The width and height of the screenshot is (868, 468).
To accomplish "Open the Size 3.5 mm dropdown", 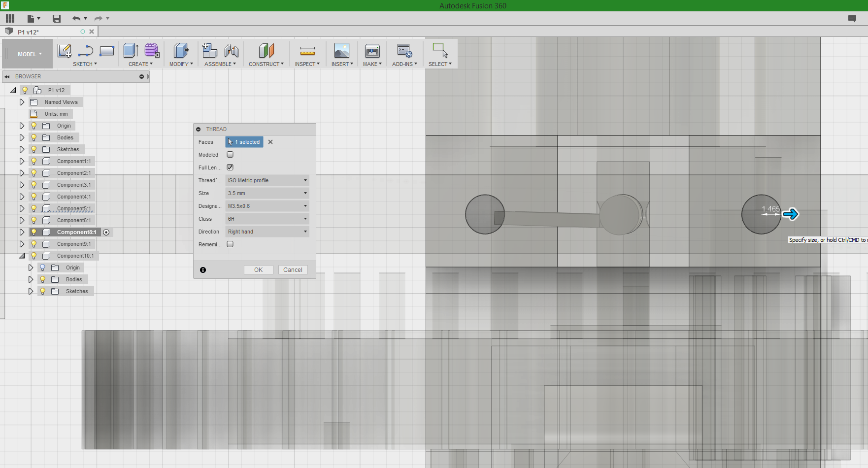I will coord(267,193).
